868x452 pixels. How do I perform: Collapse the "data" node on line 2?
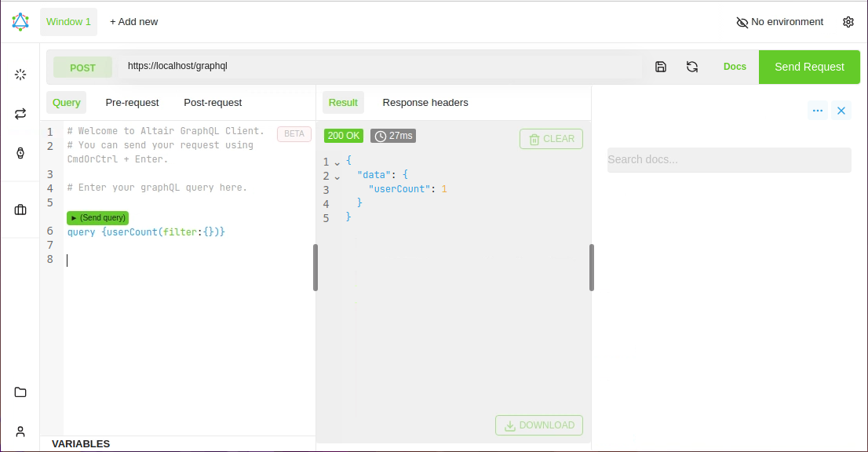(x=337, y=177)
